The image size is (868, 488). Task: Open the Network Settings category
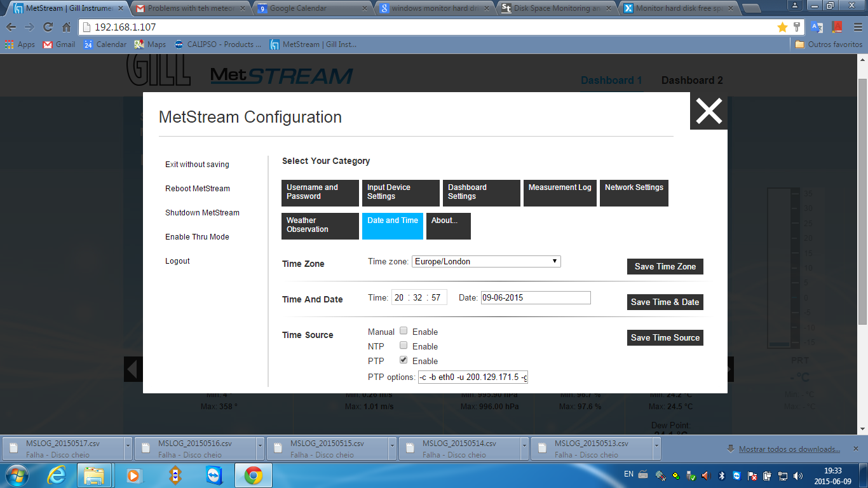pyautogui.click(x=634, y=193)
